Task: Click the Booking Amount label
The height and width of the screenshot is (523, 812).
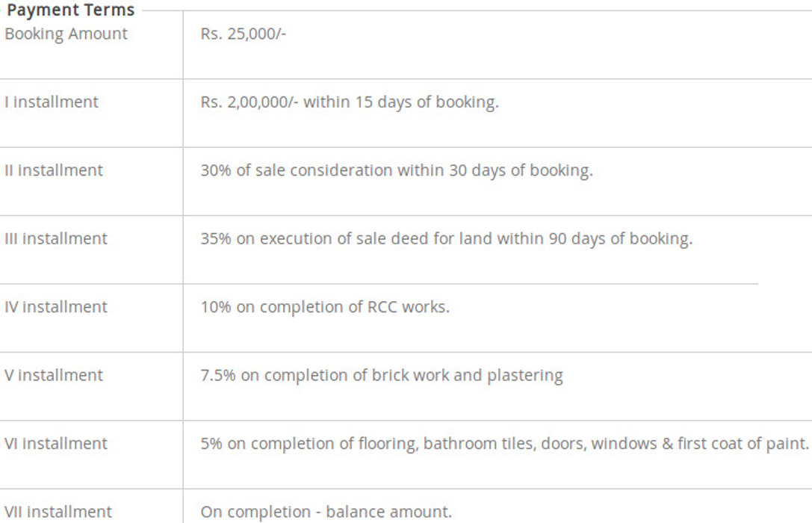Action: (66, 34)
